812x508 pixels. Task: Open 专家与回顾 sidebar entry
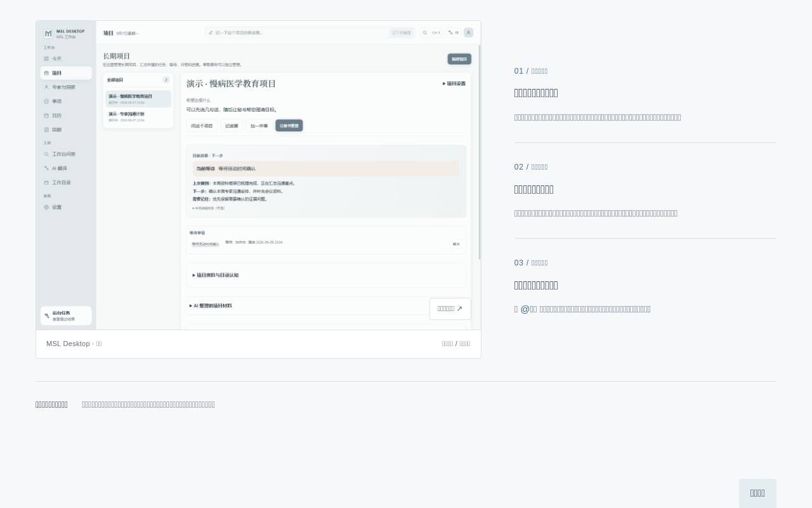click(x=66, y=87)
